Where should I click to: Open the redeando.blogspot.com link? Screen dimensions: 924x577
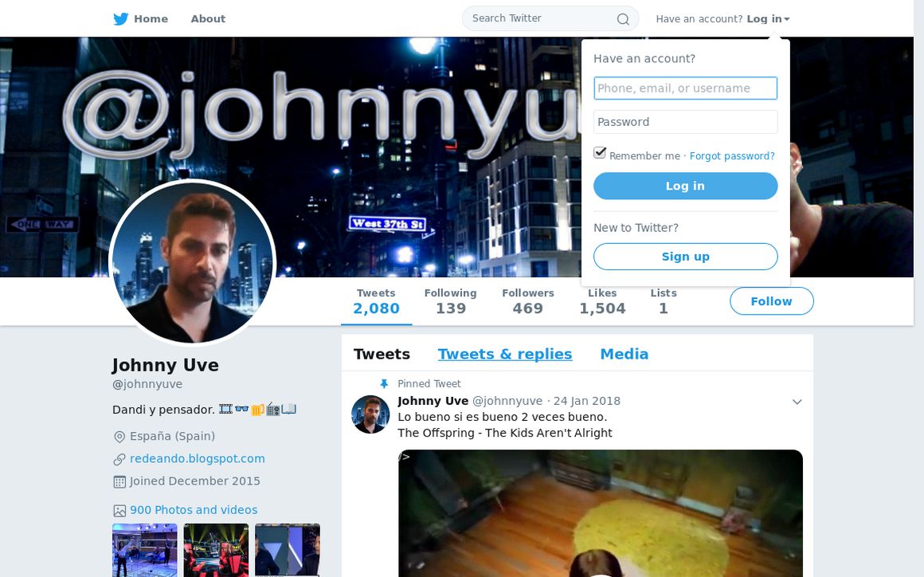coord(198,458)
